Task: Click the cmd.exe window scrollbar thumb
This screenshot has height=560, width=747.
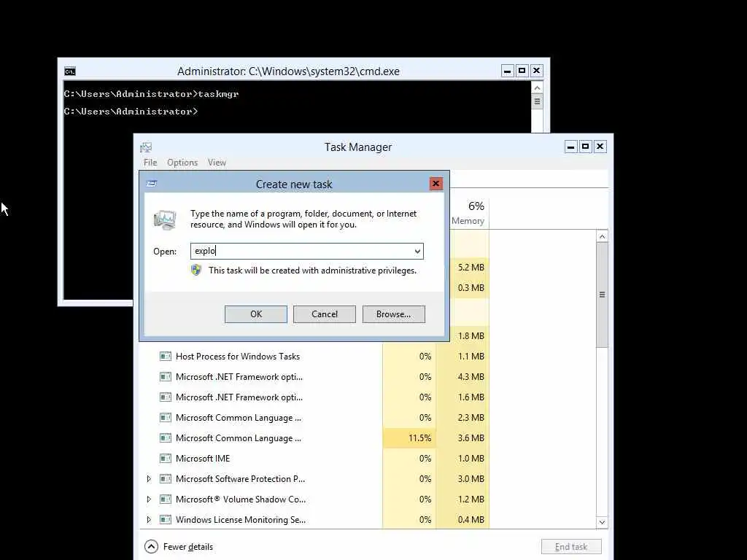Action: [538, 101]
